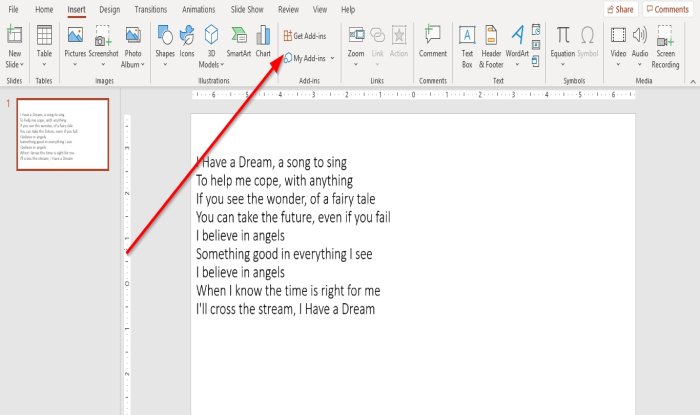Click the Link icon
This screenshot has height=415, width=700.
(x=378, y=35)
